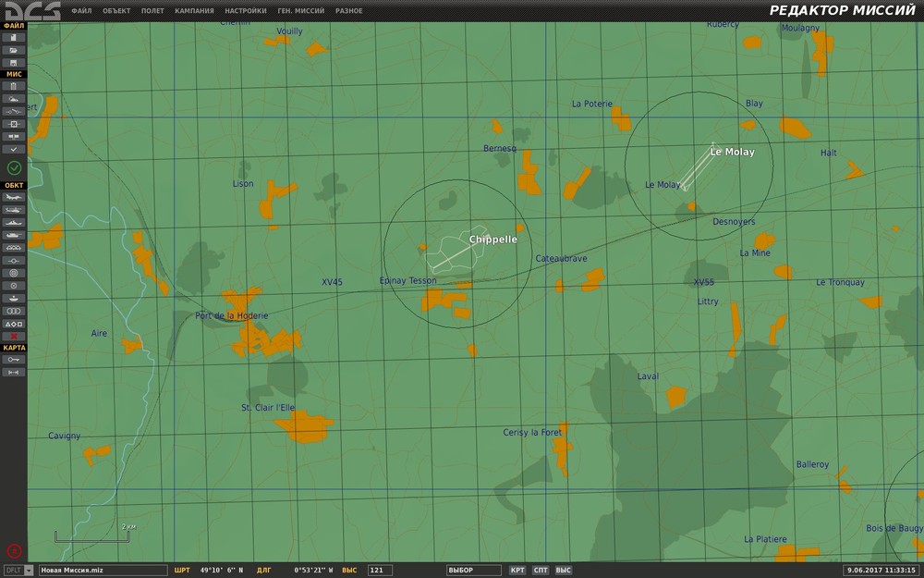This screenshot has height=578, width=924.
Task: Open the ФАЙЛ menu
Action: [x=81, y=10]
